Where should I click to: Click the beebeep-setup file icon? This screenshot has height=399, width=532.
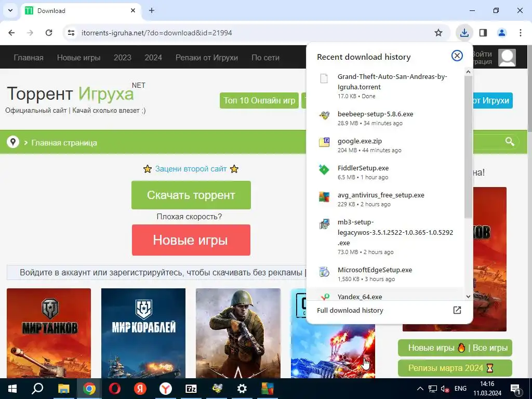324,116
